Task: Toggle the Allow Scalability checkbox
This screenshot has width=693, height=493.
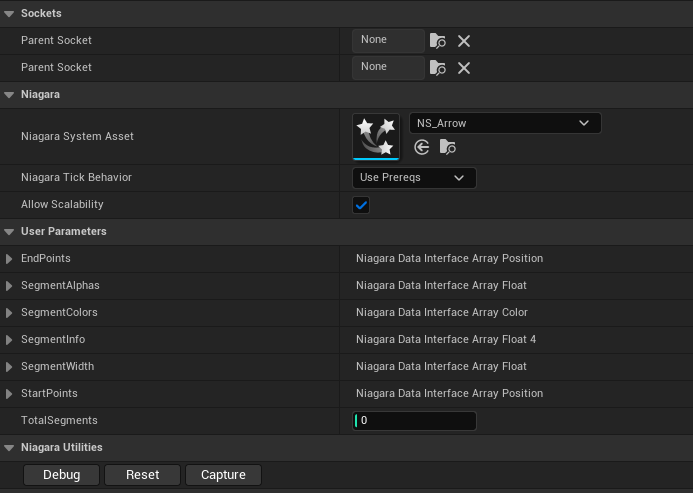Action: point(361,205)
